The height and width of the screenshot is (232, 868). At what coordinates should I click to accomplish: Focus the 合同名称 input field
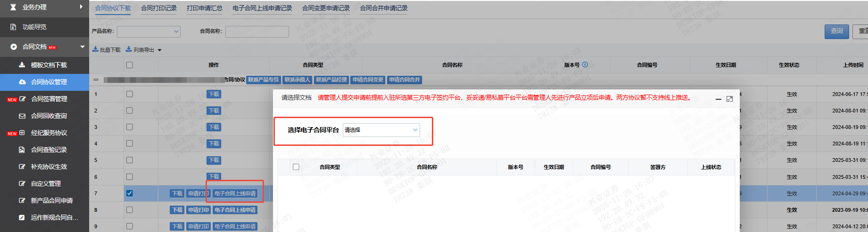pyautogui.click(x=257, y=32)
